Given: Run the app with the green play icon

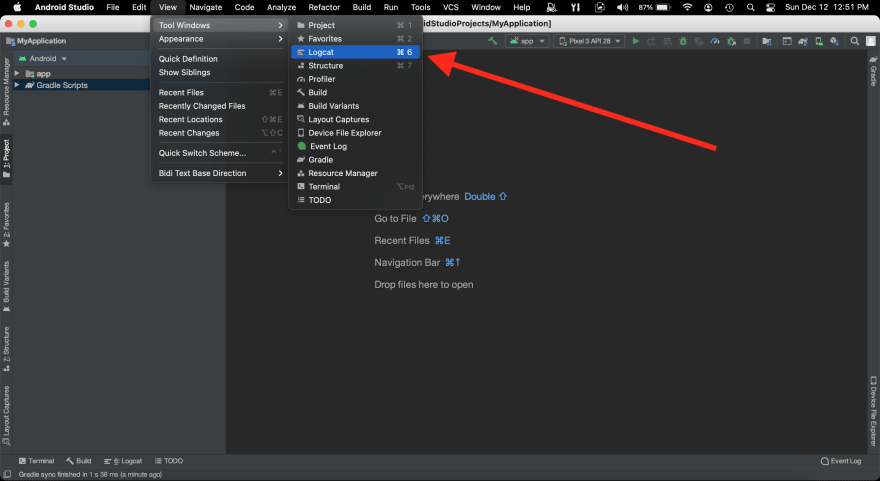Looking at the screenshot, I should point(635,41).
